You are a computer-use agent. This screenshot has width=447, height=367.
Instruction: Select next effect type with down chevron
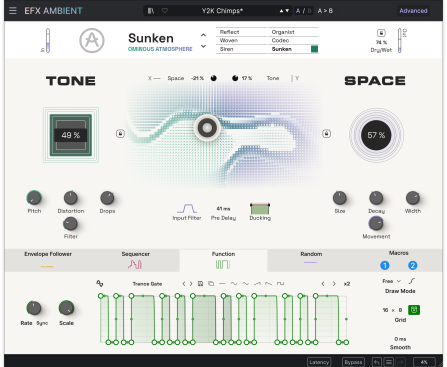pyautogui.click(x=203, y=46)
